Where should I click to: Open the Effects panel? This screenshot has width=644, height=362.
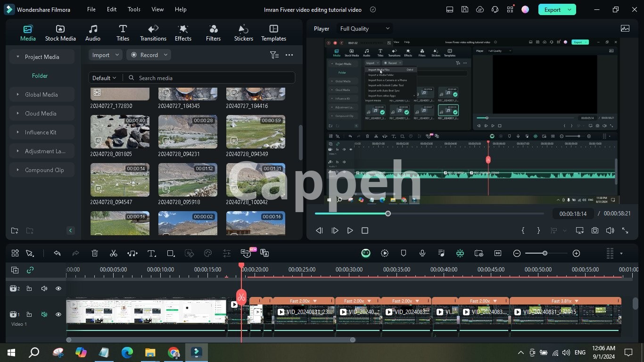[x=183, y=33]
